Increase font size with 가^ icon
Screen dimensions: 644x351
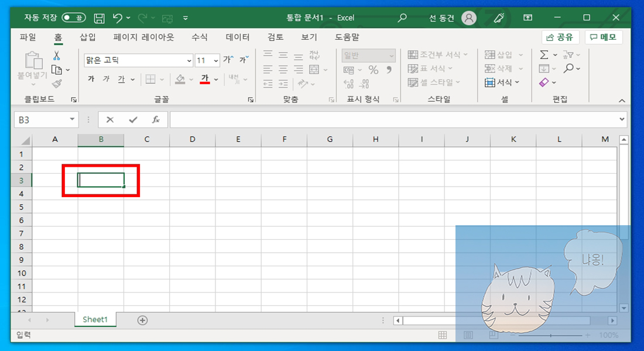tap(228, 60)
